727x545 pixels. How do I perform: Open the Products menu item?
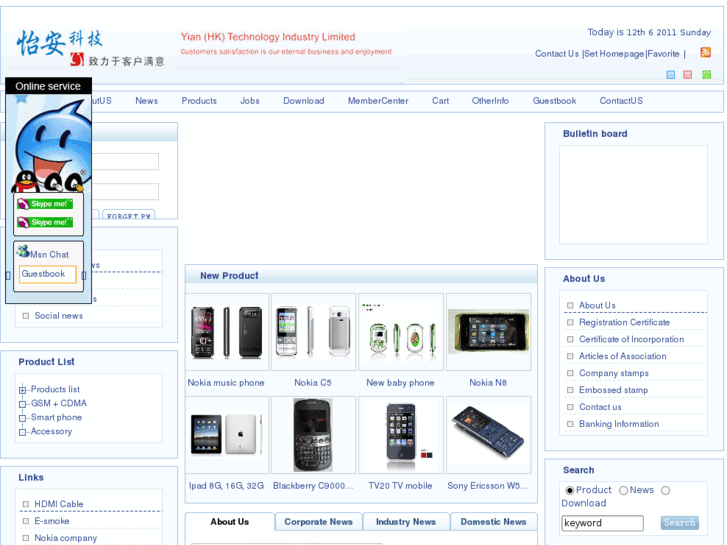coord(199,101)
